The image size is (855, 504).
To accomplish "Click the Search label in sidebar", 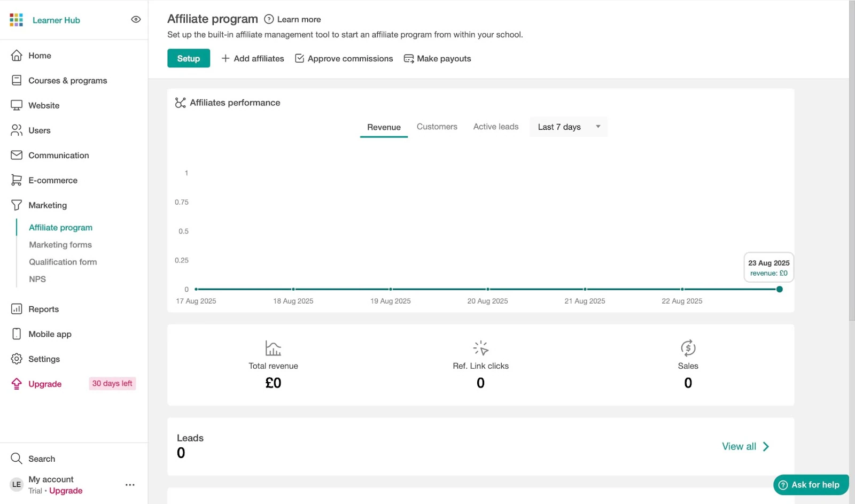I will (42, 459).
